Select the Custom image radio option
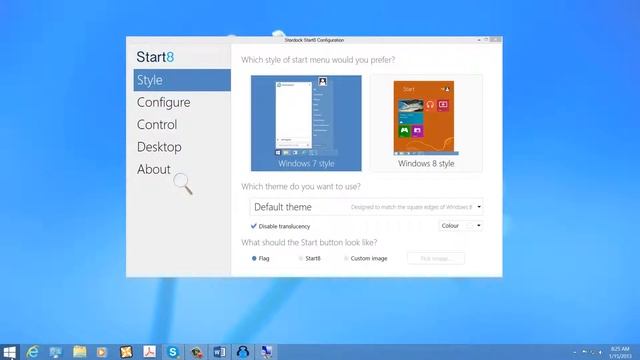This screenshot has height=360, width=640. coord(346,258)
